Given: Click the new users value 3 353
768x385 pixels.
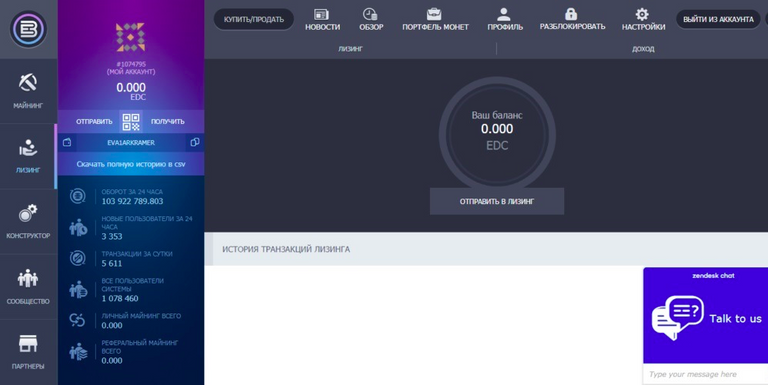Looking at the screenshot, I should tap(112, 237).
